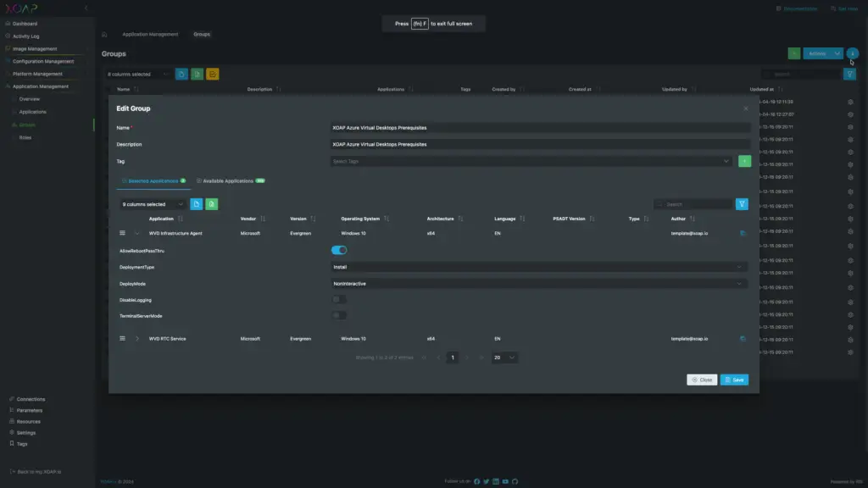Click the round blue info button near Actions
Viewport: 868px width, 488px height.
tap(853, 53)
